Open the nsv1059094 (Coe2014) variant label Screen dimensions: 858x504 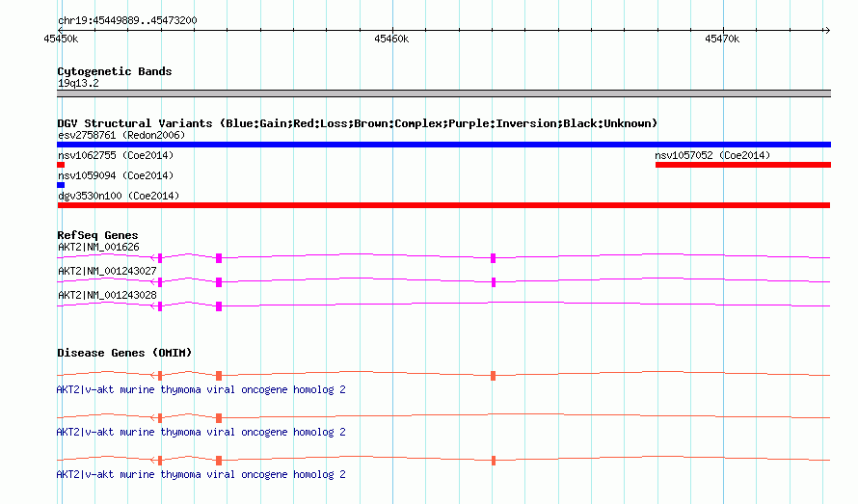(x=116, y=175)
